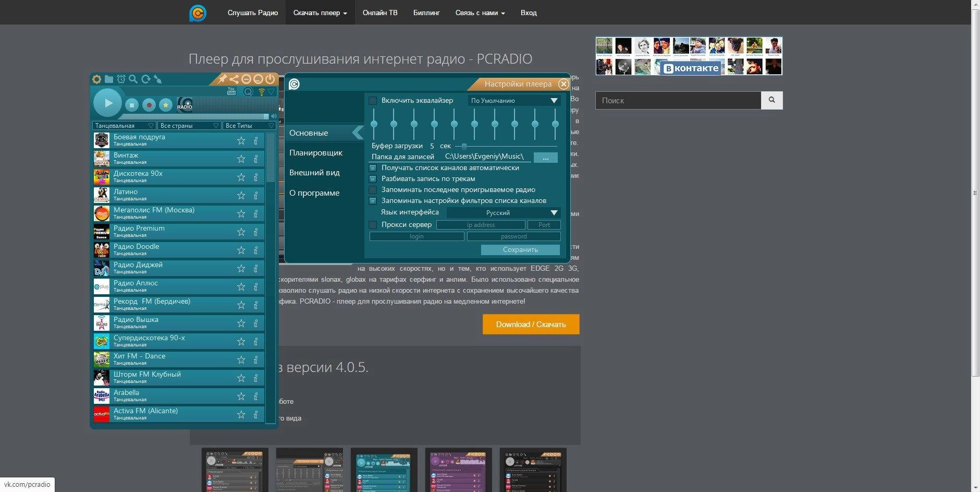The image size is (980, 492).
Task: Expand Связь с нами menu dropdown
Action: point(480,13)
